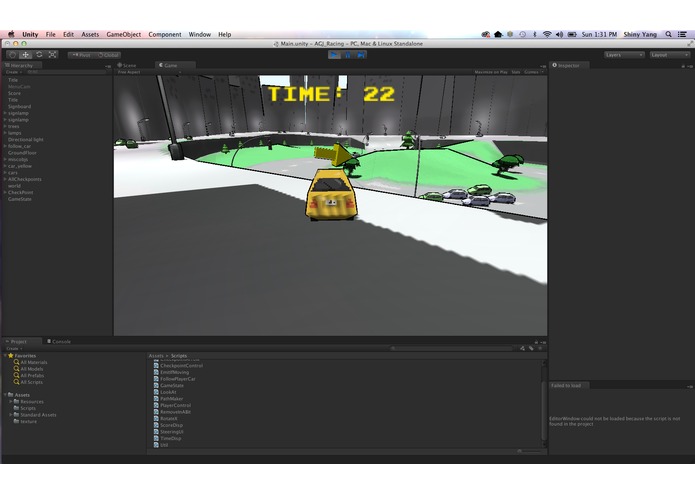The height and width of the screenshot is (494, 695).
Task: Open the Layout dropdown
Action: point(670,55)
